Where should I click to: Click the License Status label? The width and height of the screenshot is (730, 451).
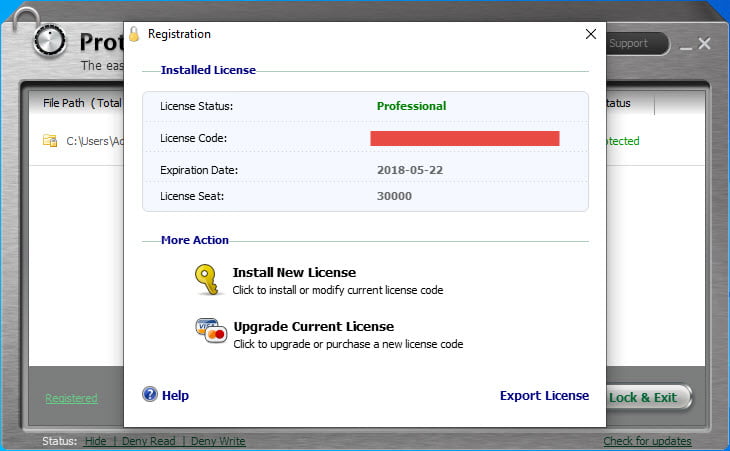coord(196,106)
